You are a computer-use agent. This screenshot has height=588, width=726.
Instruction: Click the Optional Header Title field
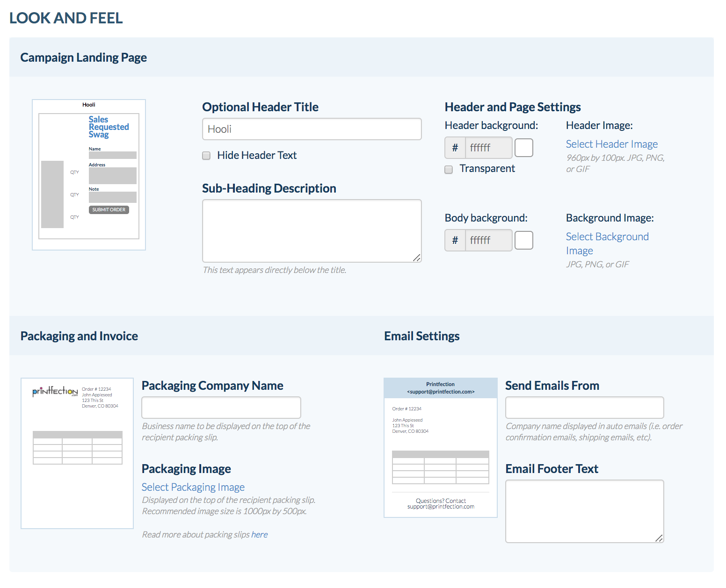pos(312,129)
